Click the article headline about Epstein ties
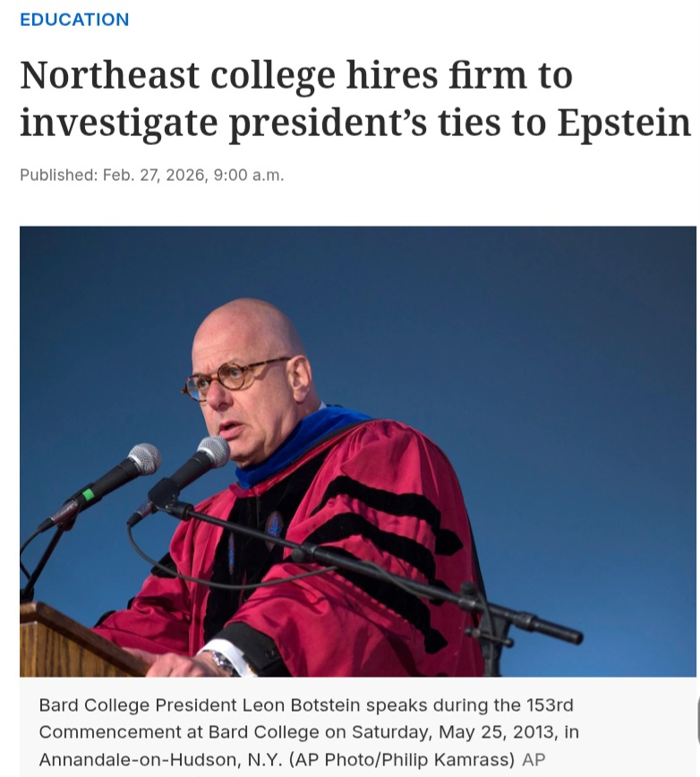The height and width of the screenshot is (777, 700). coord(355,98)
